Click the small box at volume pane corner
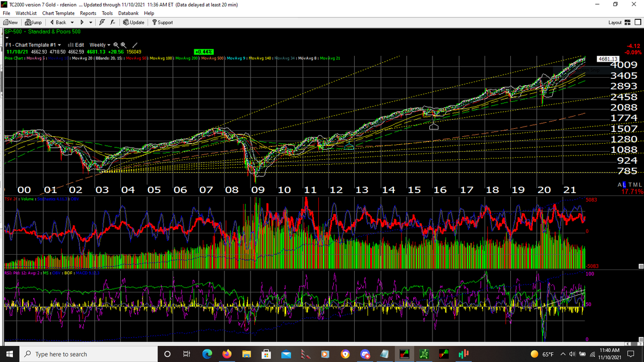The width and height of the screenshot is (644, 362). coord(640,267)
